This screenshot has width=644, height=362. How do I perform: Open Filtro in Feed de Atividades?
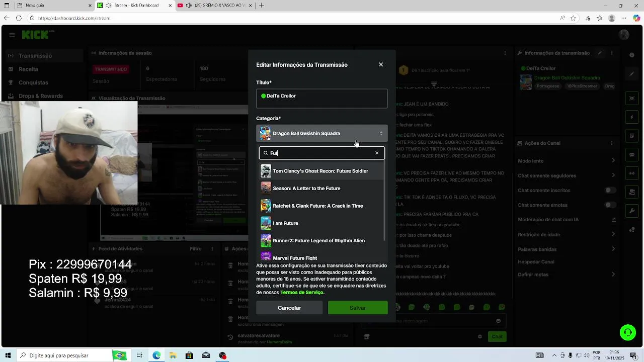tap(196, 248)
